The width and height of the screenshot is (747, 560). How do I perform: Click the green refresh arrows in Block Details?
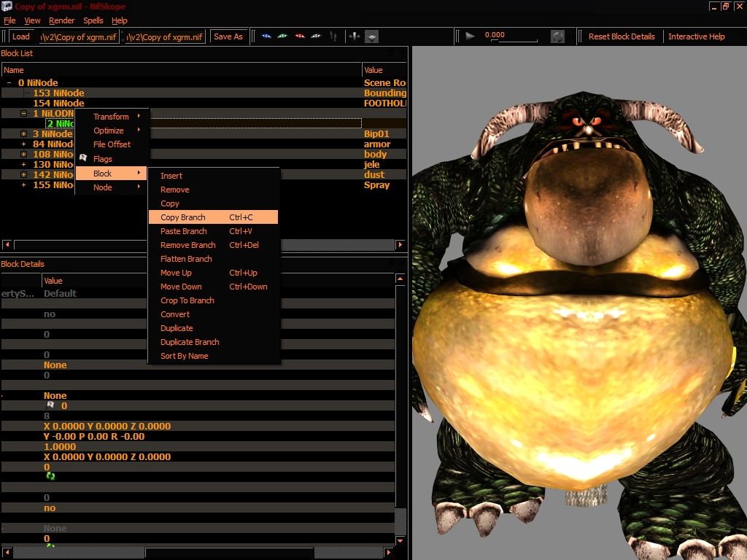click(x=50, y=476)
